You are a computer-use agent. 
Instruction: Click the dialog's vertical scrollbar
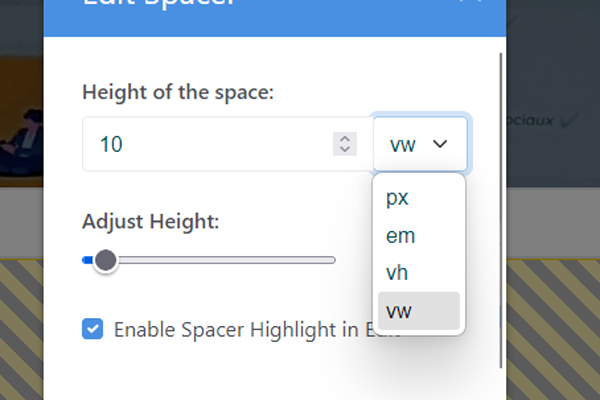pos(501,211)
